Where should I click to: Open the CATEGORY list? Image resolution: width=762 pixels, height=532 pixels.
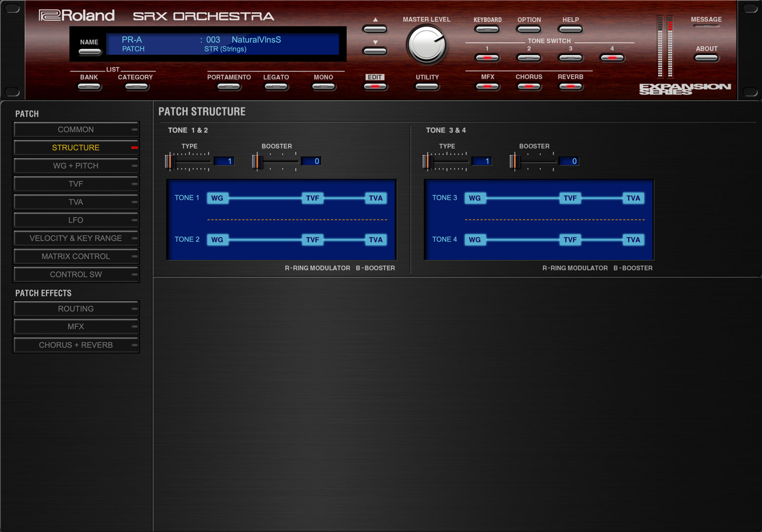pos(136,87)
